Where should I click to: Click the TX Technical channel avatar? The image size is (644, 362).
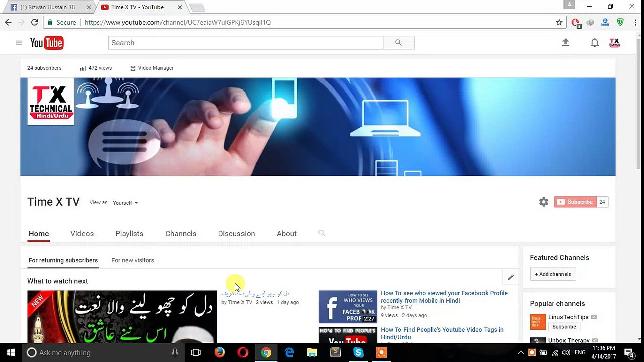coord(51,101)
